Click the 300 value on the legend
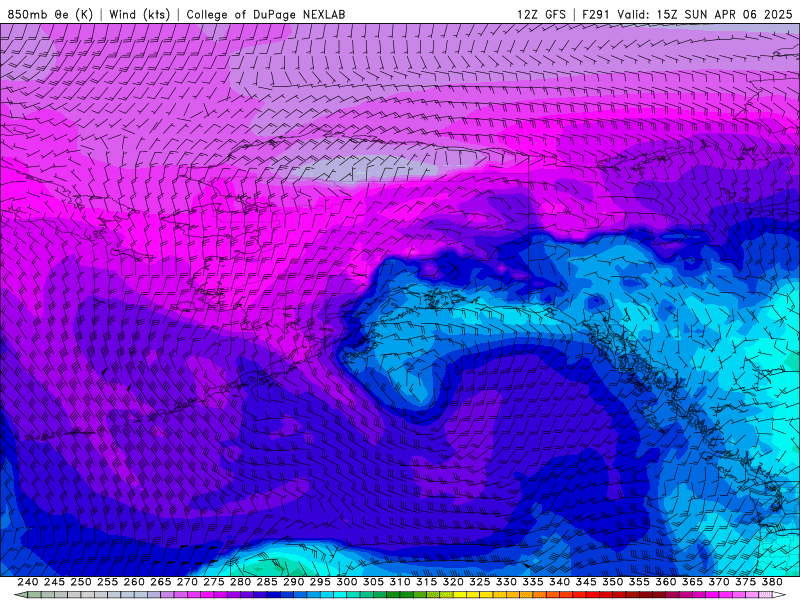 pyautogui.click(x=347, y=582)
